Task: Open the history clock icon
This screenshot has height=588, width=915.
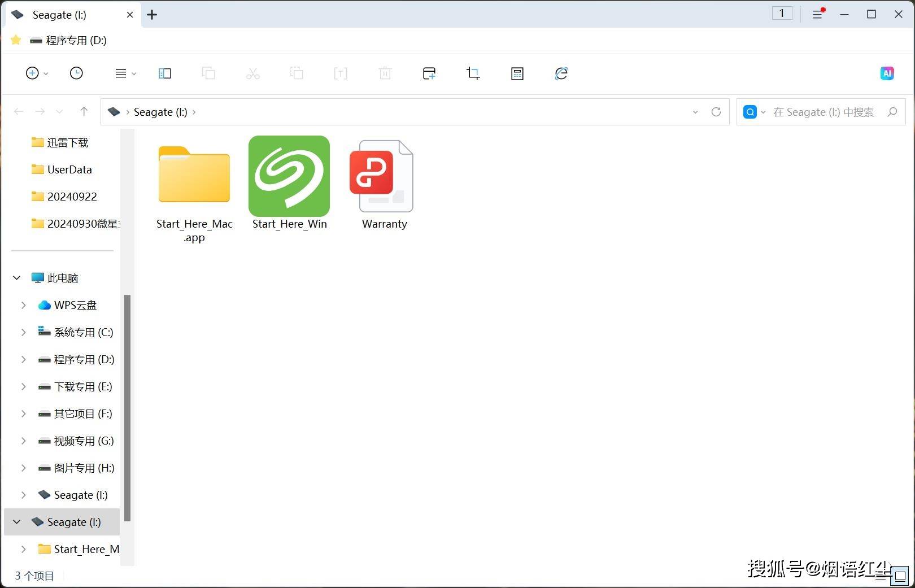Action: [x=76, y=73]
